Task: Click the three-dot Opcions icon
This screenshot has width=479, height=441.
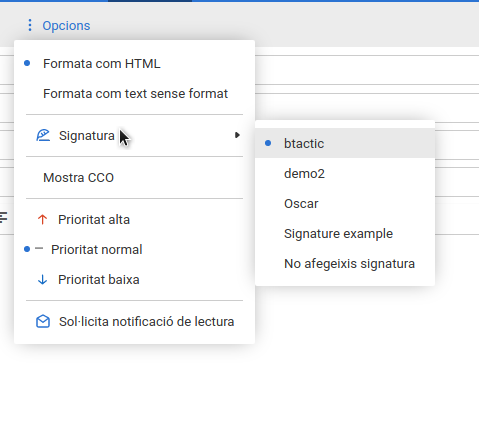Action: click(30, 25)
